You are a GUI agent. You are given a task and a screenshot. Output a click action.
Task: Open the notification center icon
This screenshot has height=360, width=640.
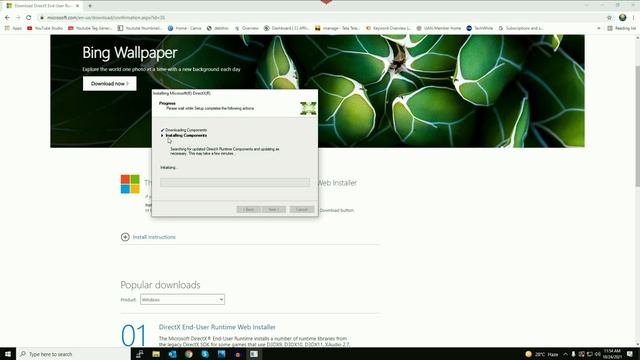[630, 354]
